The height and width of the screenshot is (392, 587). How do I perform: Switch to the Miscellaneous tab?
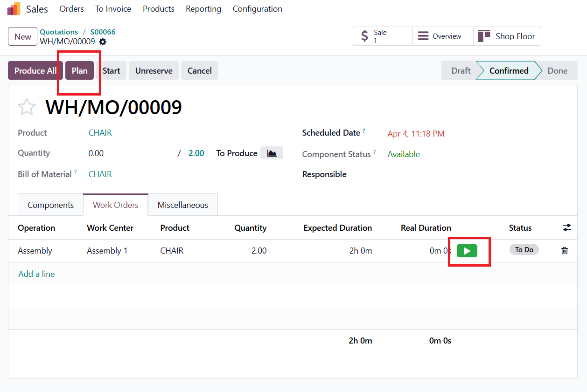183,205
